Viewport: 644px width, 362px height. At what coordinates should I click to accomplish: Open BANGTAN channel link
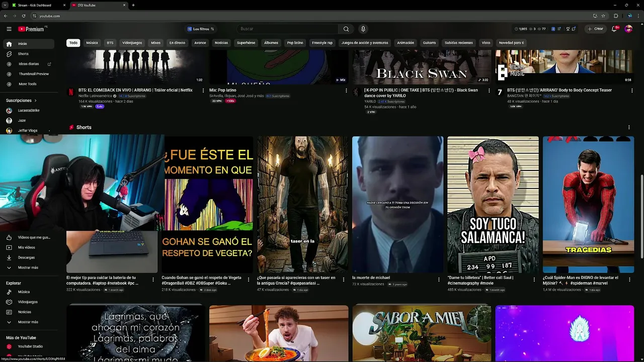point(524,96)
